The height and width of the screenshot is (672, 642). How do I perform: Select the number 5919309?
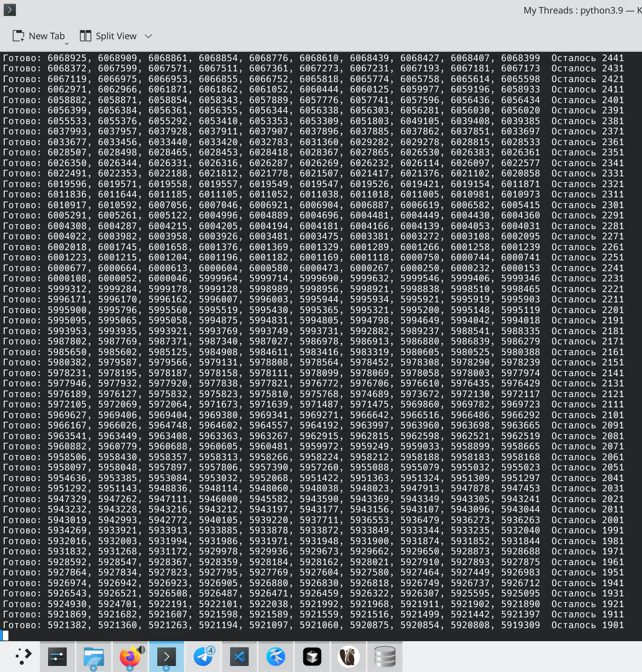pos(521,625)
